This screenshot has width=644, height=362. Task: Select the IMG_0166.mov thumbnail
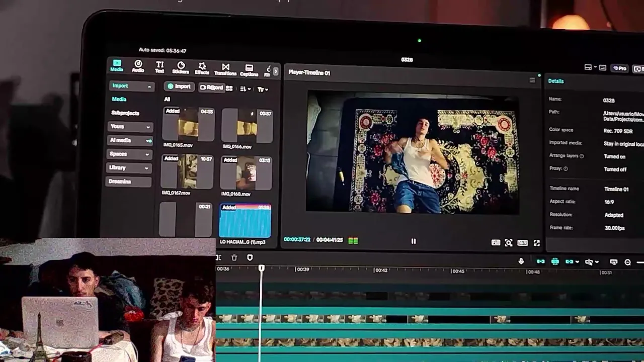click(247, 126)
